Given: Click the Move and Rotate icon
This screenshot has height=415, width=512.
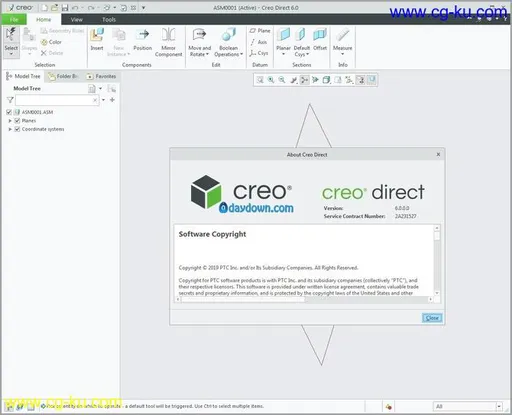Looking at the screenshot, I should 199,35.
